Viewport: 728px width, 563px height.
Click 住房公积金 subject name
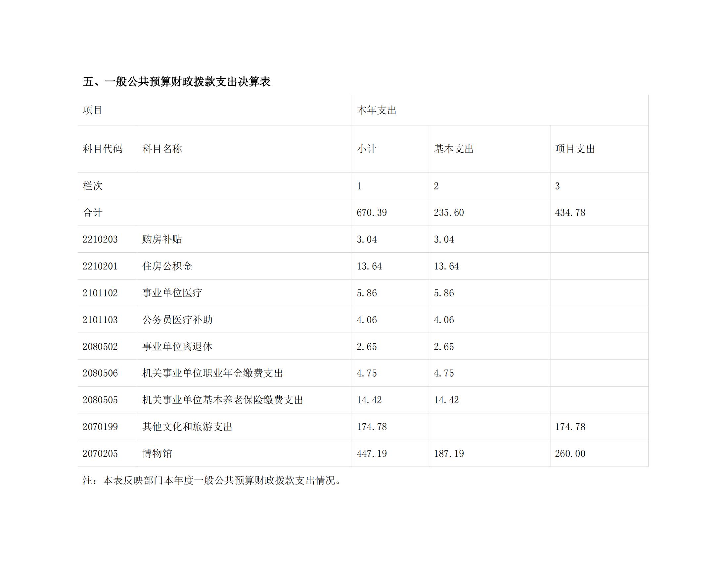click(x=167, y=266)
